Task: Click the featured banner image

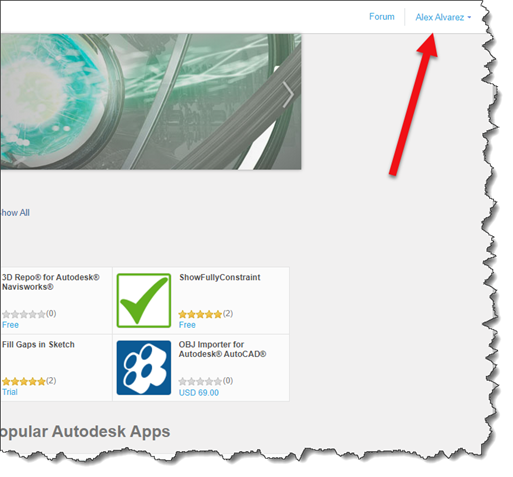Action: click(151, 101)
